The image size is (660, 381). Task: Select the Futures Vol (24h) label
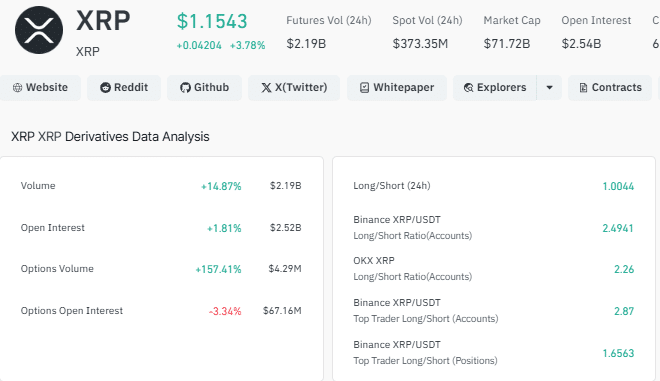tap(329, 20)
